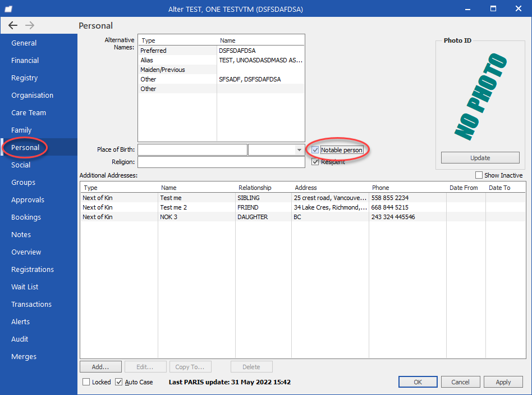This screenshot has height=395, width=532.
Task: Click phone number 668 844 5215
Action: pos(390,207)
